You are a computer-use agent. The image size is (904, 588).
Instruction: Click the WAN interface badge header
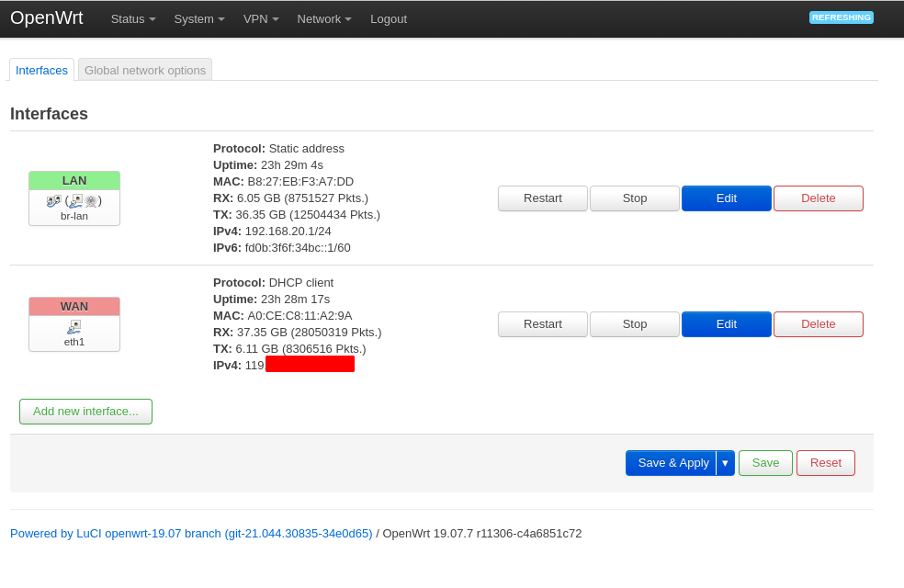pos(74,306)
